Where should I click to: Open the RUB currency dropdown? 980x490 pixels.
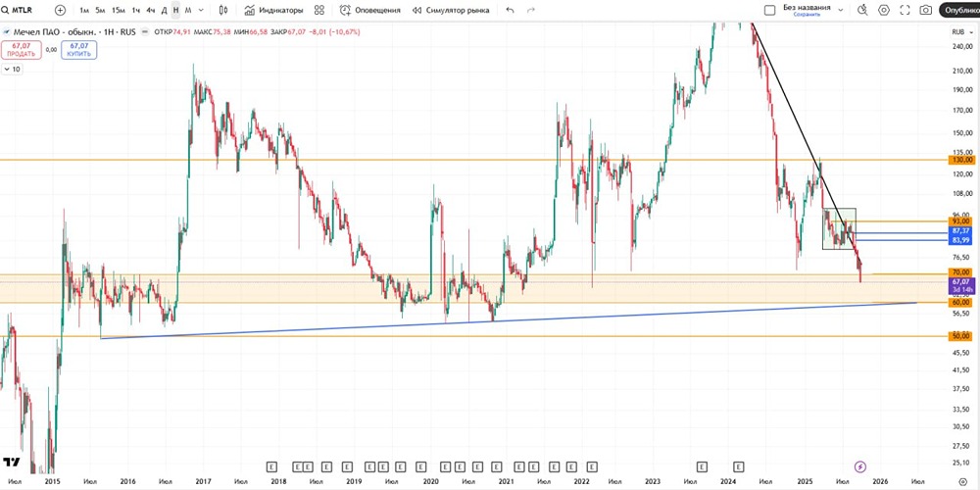[x=962, y=32]
